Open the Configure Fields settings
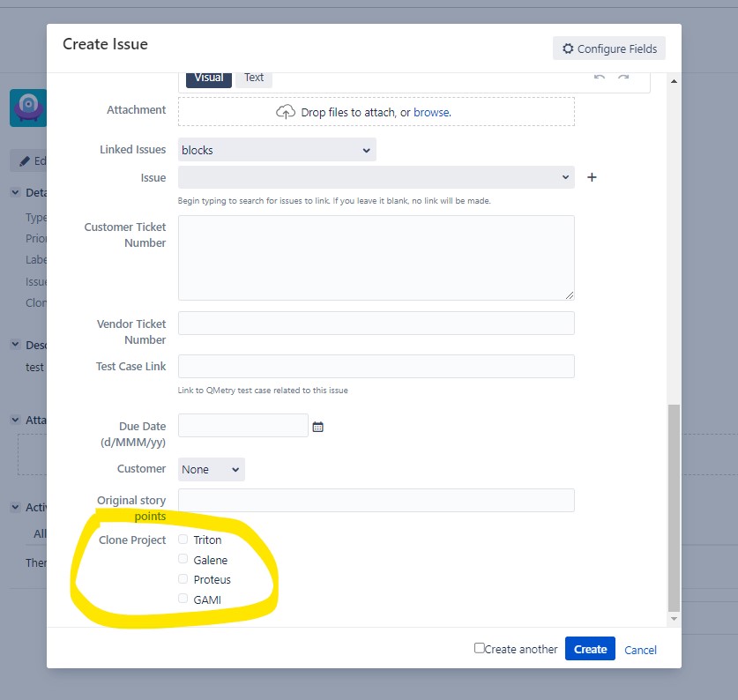 (608, 48)
